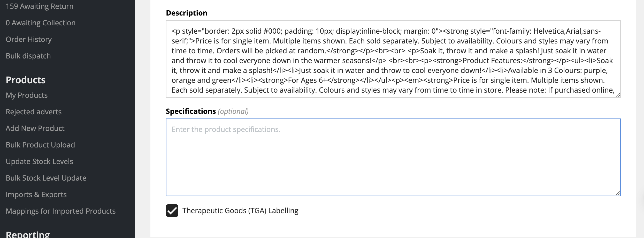
Task: View Rejected adverts
Action: coord(34,112)
